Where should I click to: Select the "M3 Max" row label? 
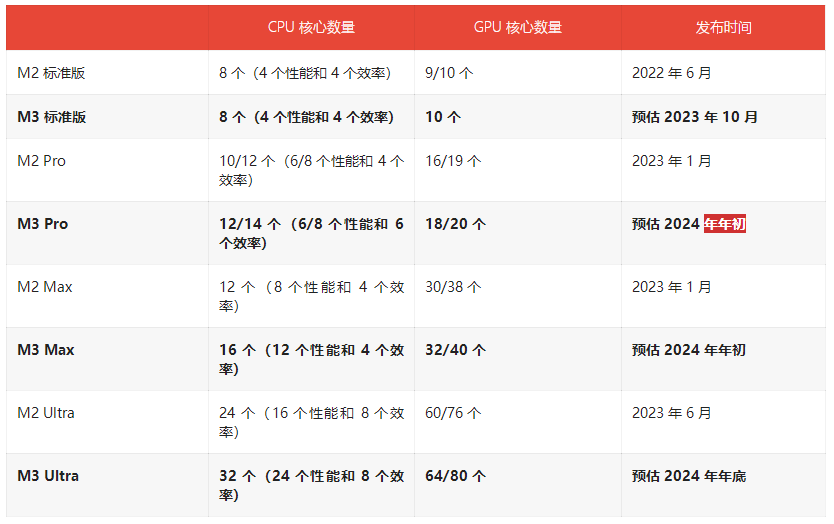point(46,350)
